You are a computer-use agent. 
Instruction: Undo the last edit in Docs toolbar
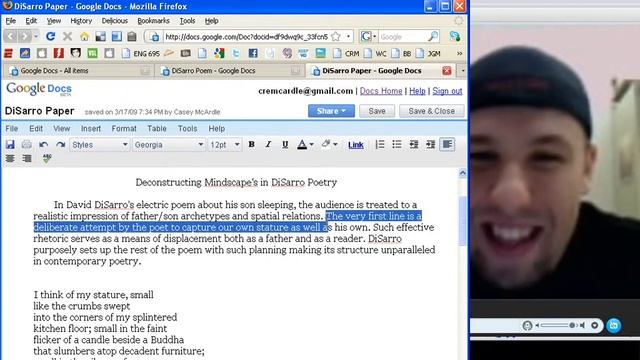pos(44,144)
